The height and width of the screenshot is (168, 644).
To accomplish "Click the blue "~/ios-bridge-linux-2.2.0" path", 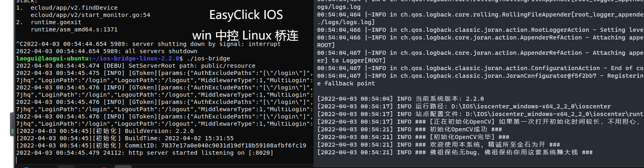I will coord(136,58).
